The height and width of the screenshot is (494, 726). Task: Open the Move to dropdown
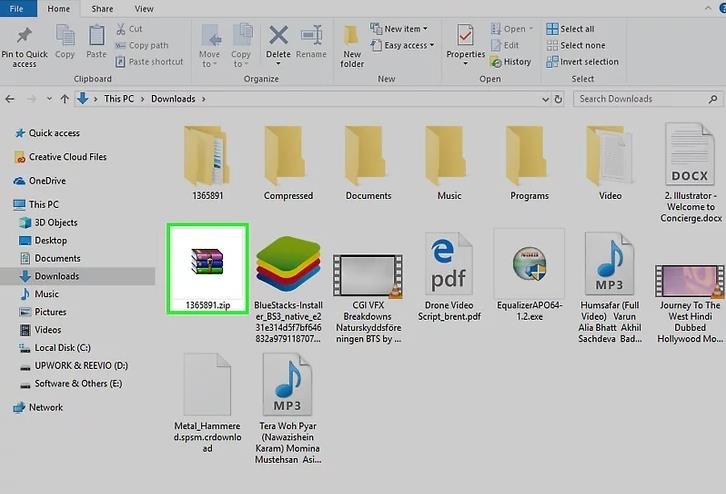click(210, 46)
